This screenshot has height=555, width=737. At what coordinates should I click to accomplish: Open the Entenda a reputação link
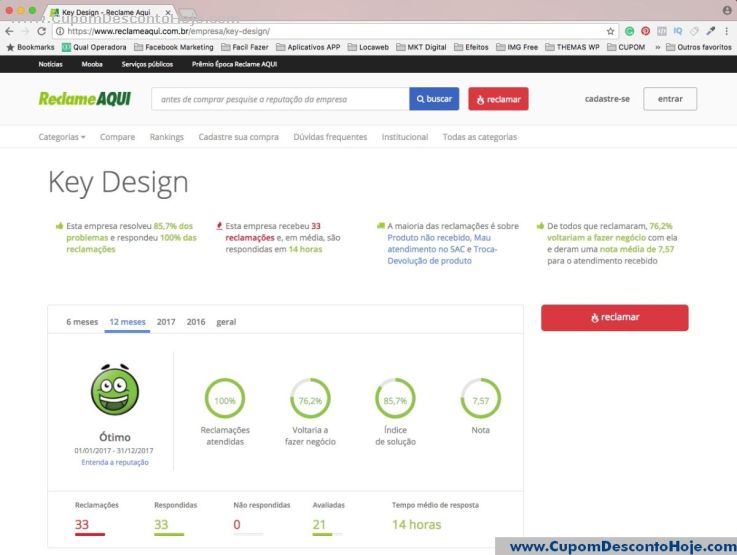(115, 462)
